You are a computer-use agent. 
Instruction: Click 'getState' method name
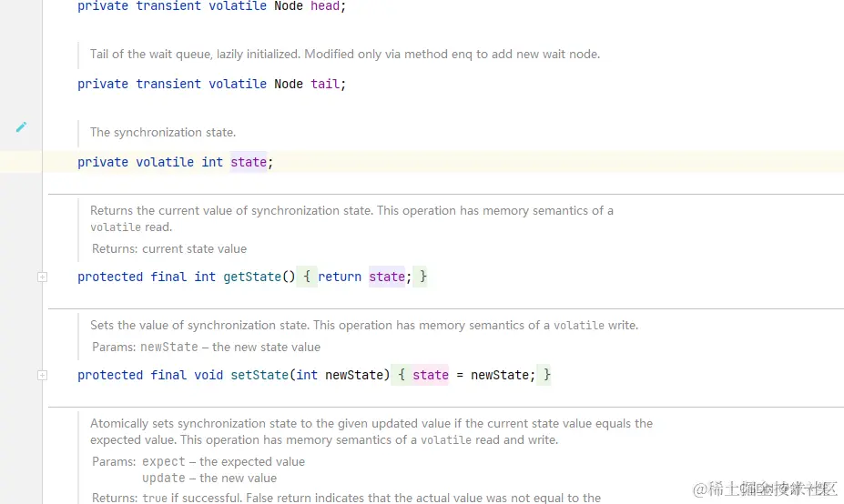click(252, 277)
